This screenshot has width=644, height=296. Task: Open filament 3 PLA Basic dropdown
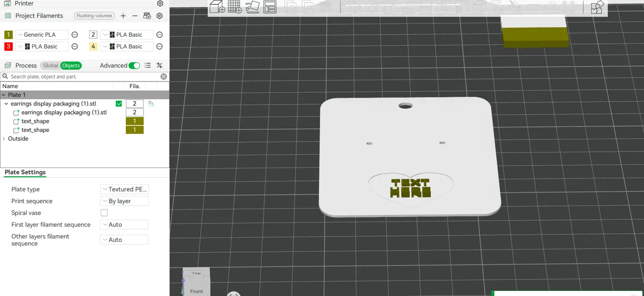coord(42,46)
